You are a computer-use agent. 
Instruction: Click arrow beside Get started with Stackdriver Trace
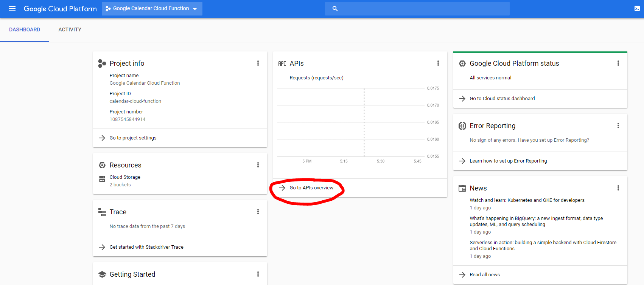click(102, 247)
